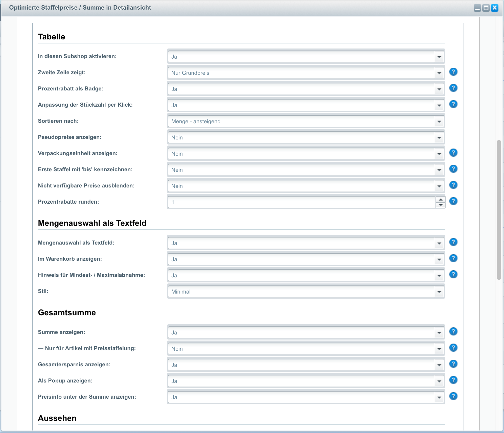Click help icon next to 'Zweite Zeile zeigt'
504x433 pixels.
453,72
